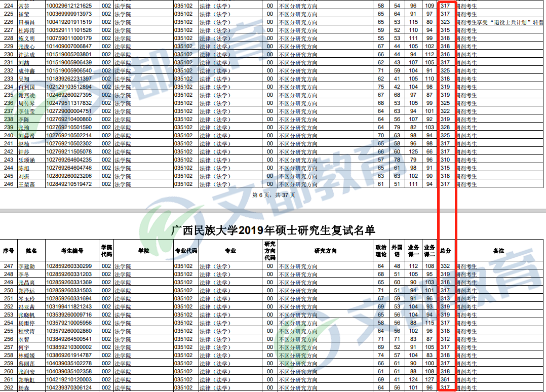Click total score 332 in row 247
This screenshot has width=546, height=392.
click(445, 266)
